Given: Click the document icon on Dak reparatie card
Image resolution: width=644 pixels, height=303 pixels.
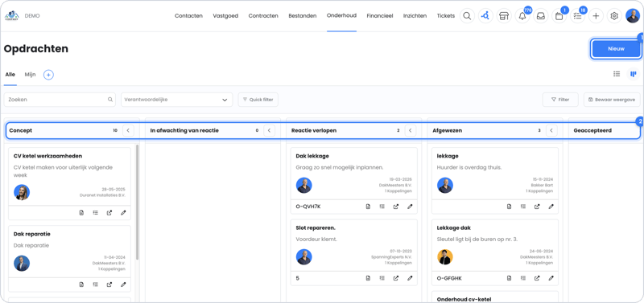Looking at the screenshot, I should point(81,285).
